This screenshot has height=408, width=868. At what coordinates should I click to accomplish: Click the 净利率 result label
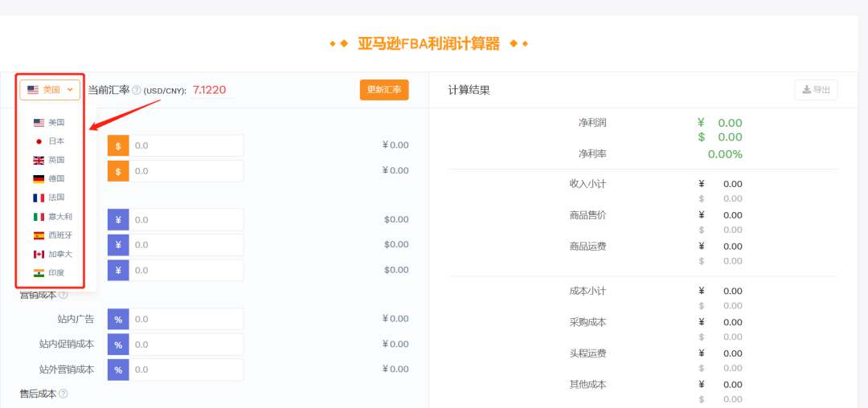592,153
